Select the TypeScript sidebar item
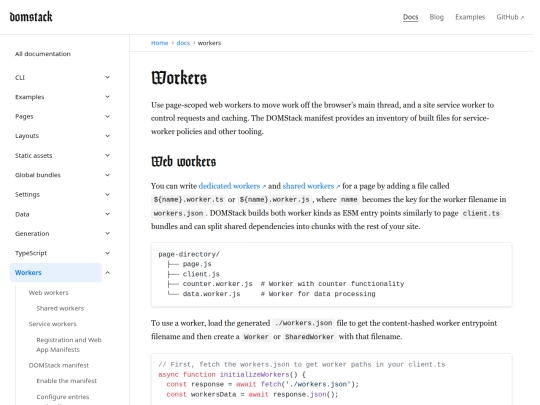The width and height of the screenshot is (540, 405). coord(31,253)
